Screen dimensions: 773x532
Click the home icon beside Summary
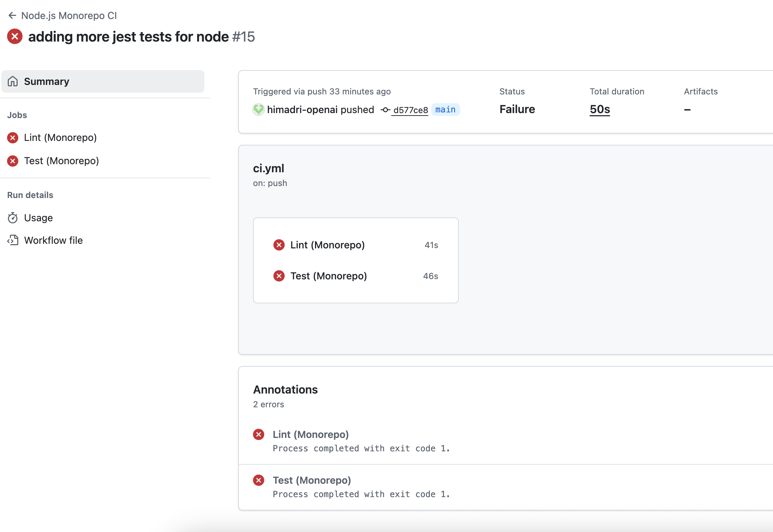pos(13,81)
